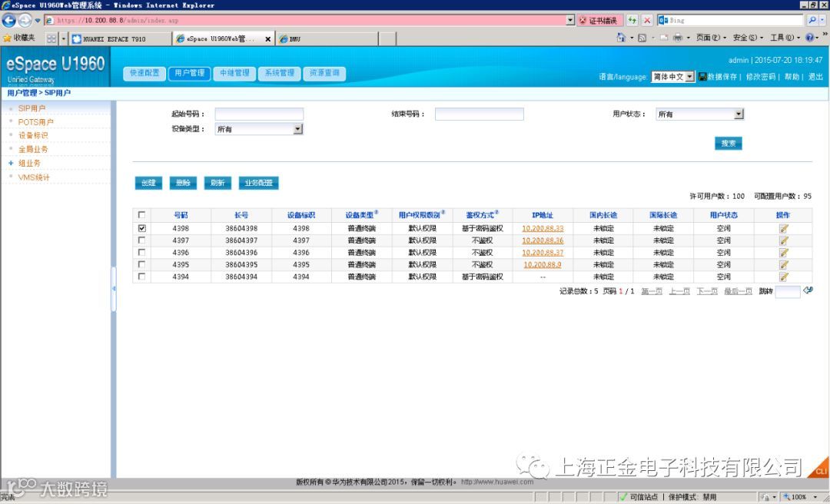Image resolution: width=830 pixels, height=504 pixels.
Task: Click the 搜索 search button
Action: pos(729,144)
